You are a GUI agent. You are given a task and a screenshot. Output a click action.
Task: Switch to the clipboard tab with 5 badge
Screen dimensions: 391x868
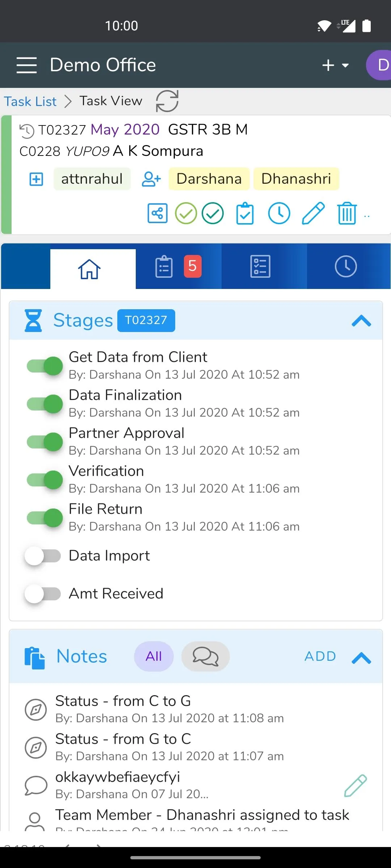(178, 267)
